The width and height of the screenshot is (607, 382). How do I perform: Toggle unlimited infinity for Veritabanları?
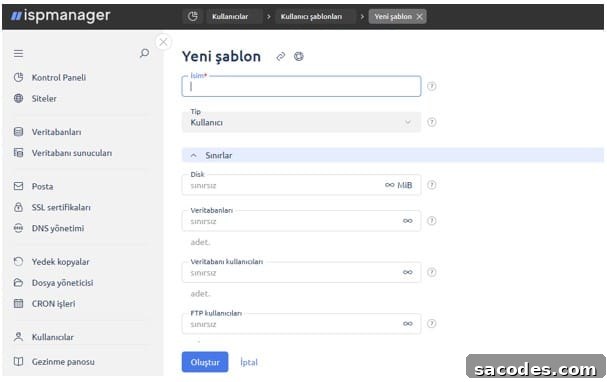click(407, 221)
